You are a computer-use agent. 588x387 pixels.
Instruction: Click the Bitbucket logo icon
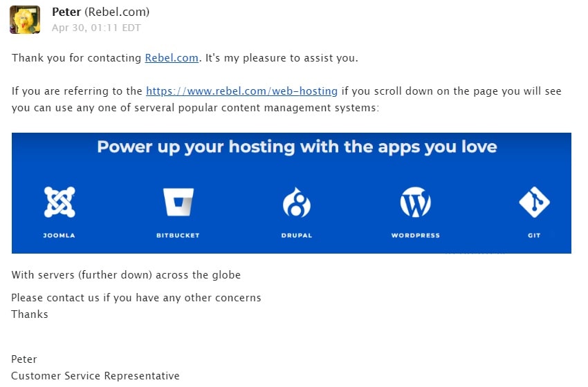click(x=178, y=202)
